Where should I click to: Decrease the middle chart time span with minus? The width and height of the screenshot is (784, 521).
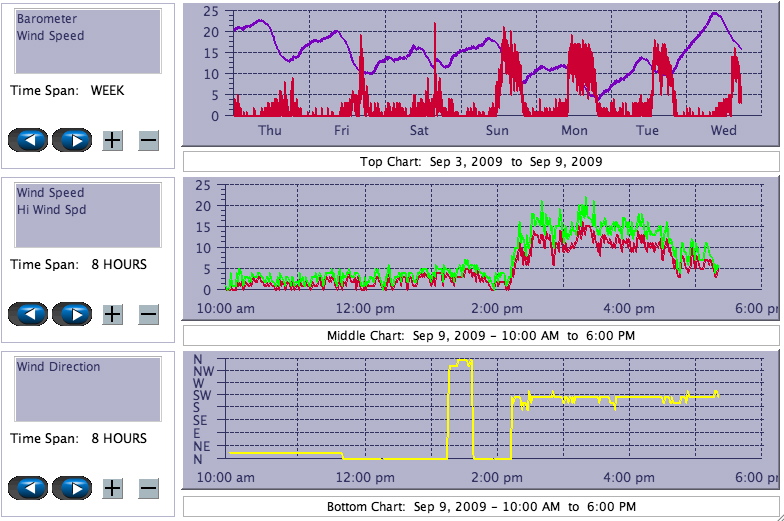(x=148, y=314)
